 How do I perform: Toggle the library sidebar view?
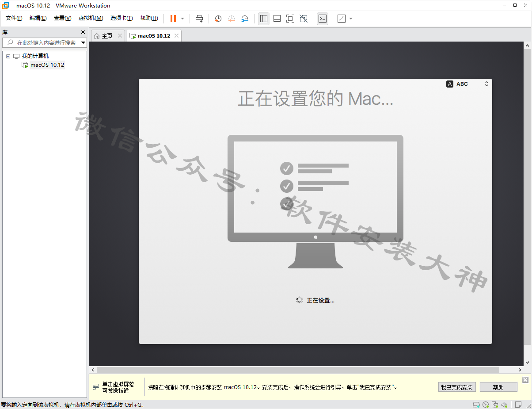tap(264, 19)
